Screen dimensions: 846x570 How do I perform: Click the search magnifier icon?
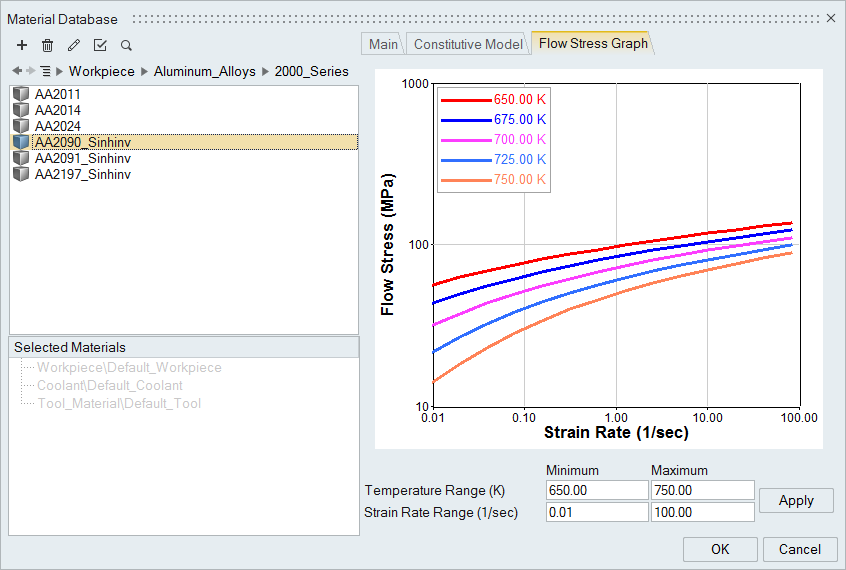tap(126, 45)
